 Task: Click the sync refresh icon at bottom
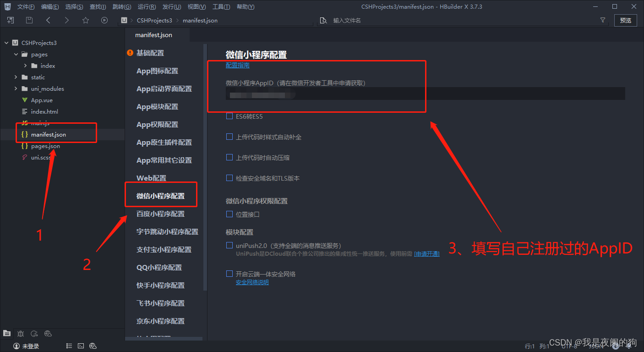pos(34,333)
